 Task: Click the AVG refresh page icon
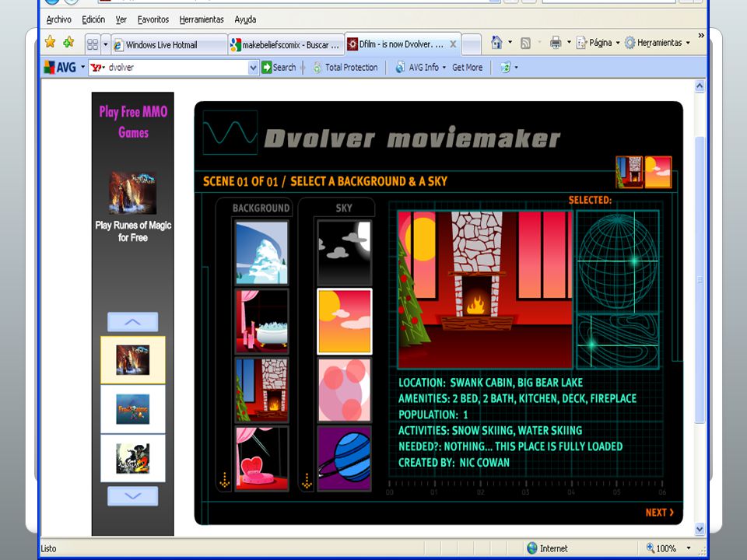pyautogui.click(x=505, y=68)
